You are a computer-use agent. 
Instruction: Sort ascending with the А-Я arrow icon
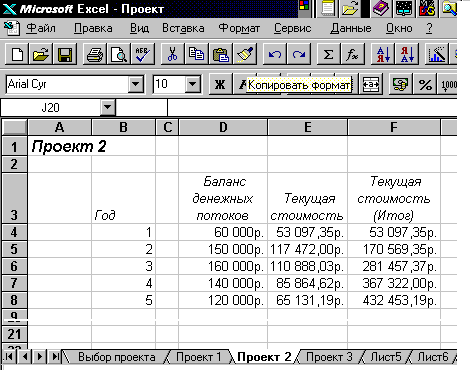(383, 54)
